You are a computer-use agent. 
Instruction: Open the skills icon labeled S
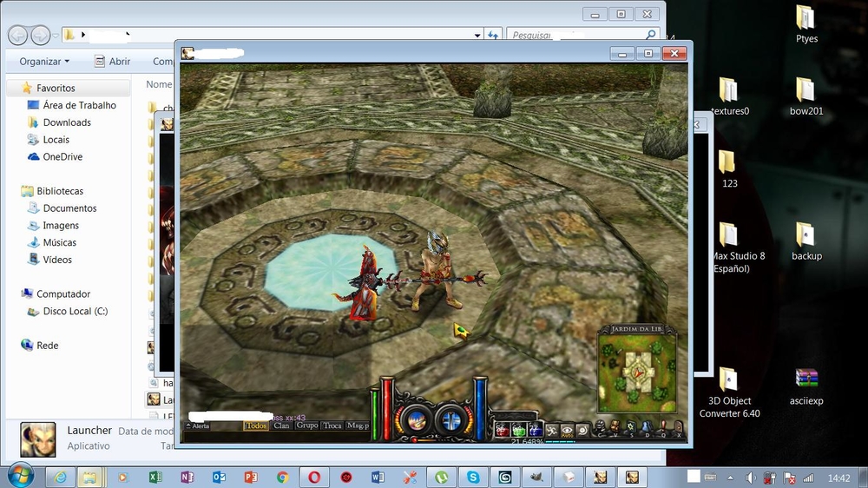pos(631,427)
